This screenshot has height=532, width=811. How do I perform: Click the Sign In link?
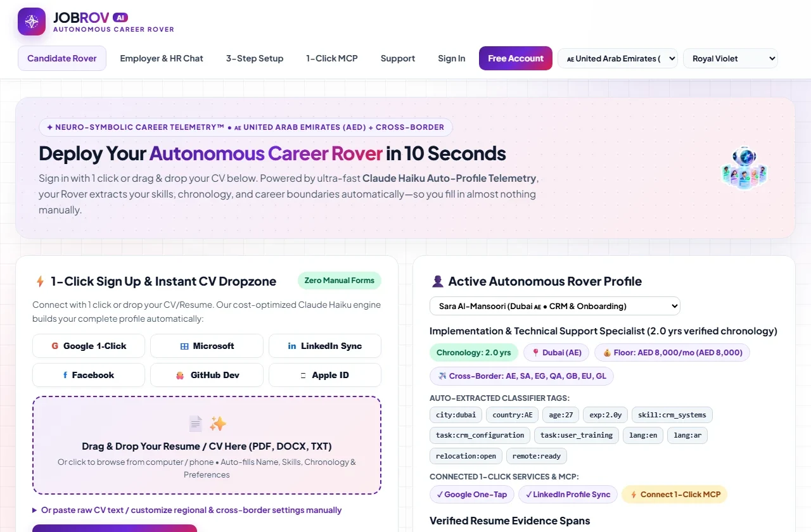tap(452, 58)
